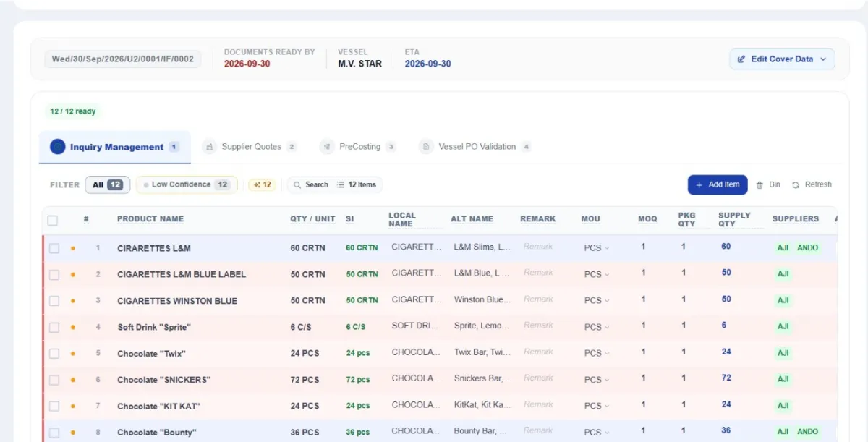The height and width of the screenshot is (442, 868).
Task: Click the orange dot on Chocolate "SNICKERS" row
Action: pos(72,380)
